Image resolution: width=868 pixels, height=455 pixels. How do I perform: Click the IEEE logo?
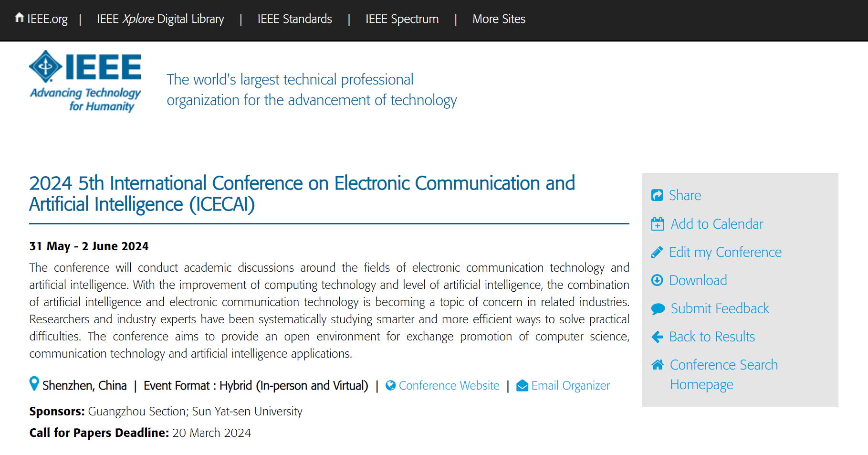click(x=85, y=81)
